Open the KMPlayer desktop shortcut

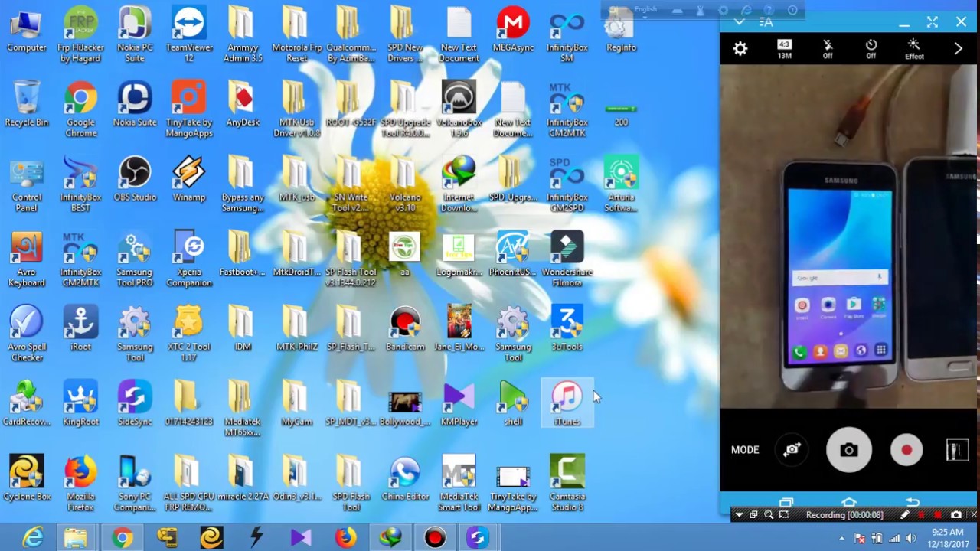(459, 403)
